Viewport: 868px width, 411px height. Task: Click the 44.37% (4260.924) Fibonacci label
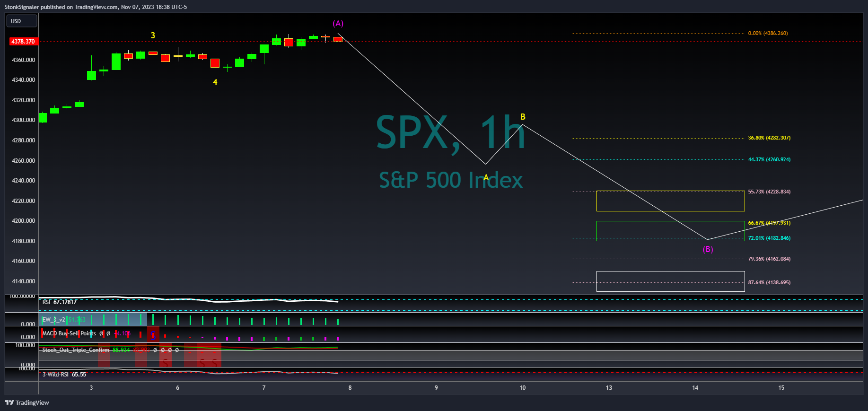(x=769, y=159)
